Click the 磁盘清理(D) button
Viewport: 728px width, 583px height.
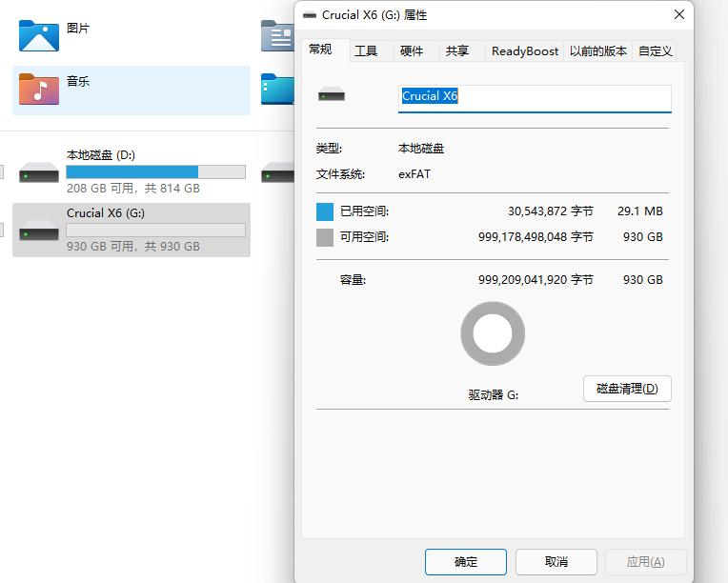627,389
